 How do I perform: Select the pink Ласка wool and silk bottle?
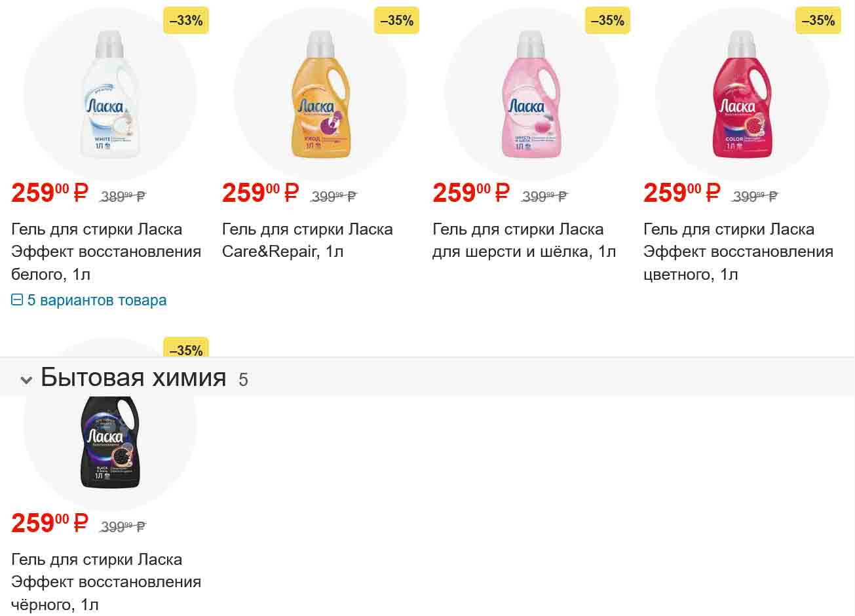coord(531,95)
